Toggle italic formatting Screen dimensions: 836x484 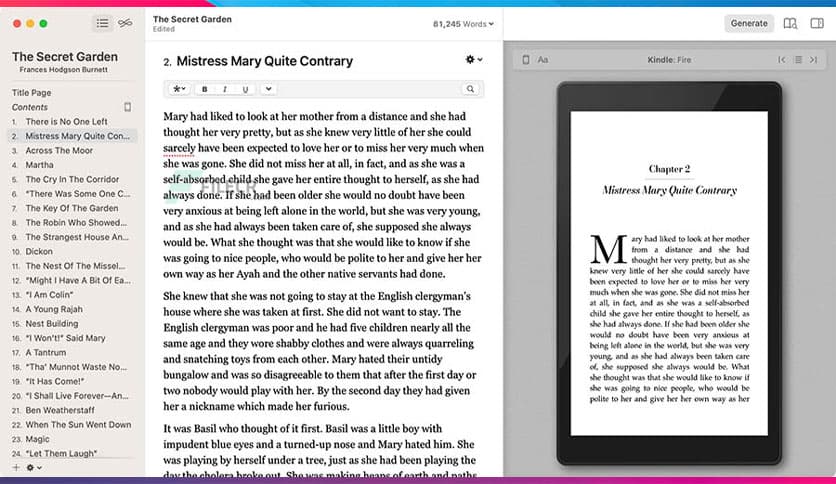225,89
